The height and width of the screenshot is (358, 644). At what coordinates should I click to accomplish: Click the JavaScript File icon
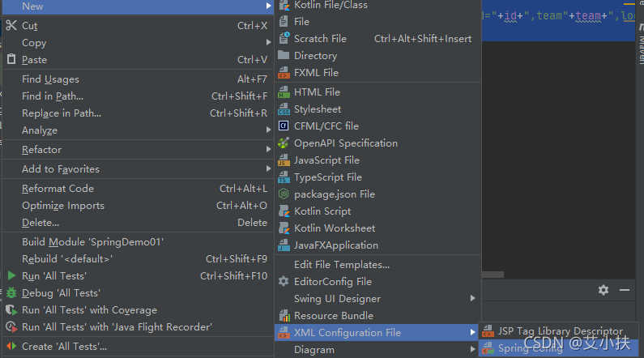pos(284,160)
